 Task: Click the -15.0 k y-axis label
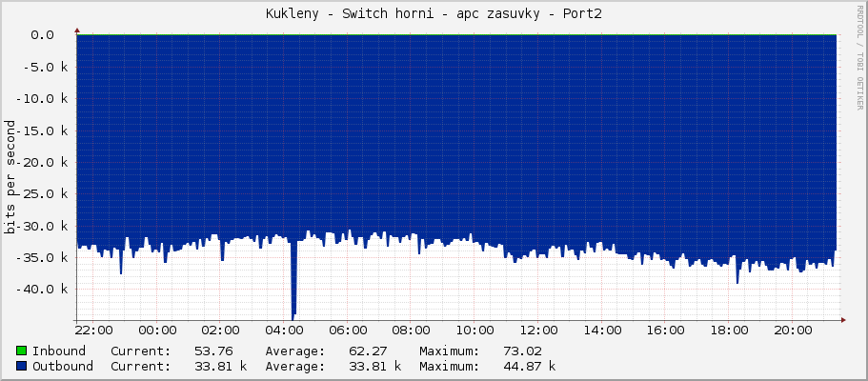point(44,130)
